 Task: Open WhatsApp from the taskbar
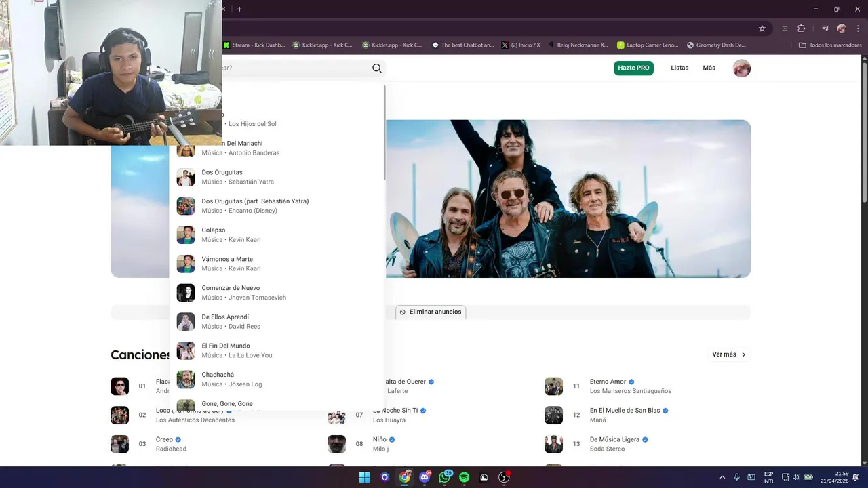coord(445,477)
